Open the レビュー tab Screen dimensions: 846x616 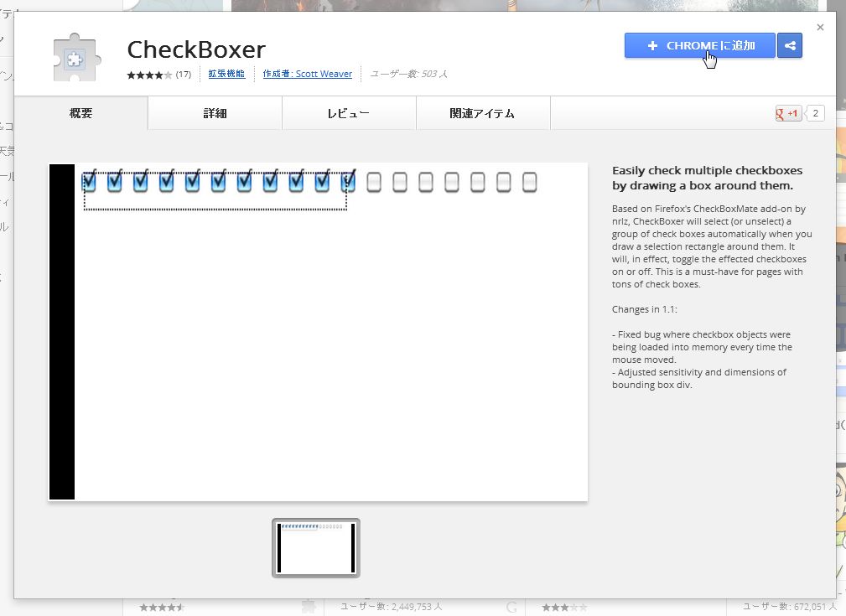coord(349,113)
